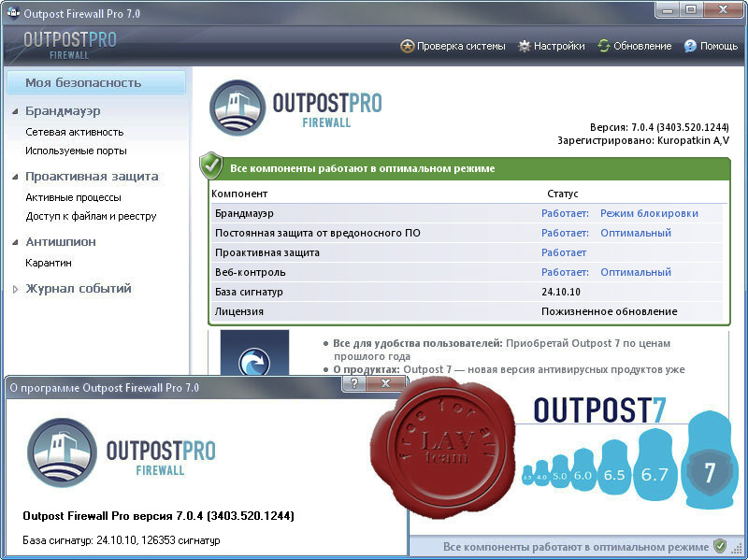Click the 126353 сигнатур line in About dialog
Screen dimensions: 748x560
(122, 540)
